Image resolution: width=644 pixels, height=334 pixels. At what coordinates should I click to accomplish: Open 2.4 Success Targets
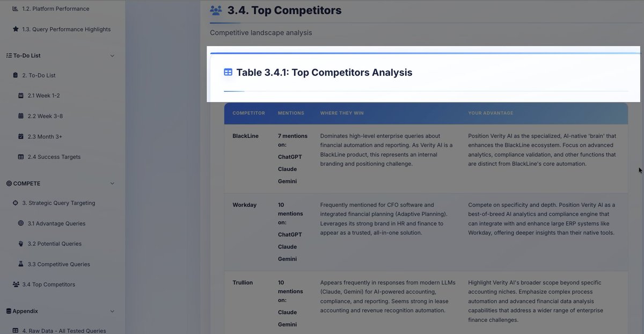tap(54, 157)
